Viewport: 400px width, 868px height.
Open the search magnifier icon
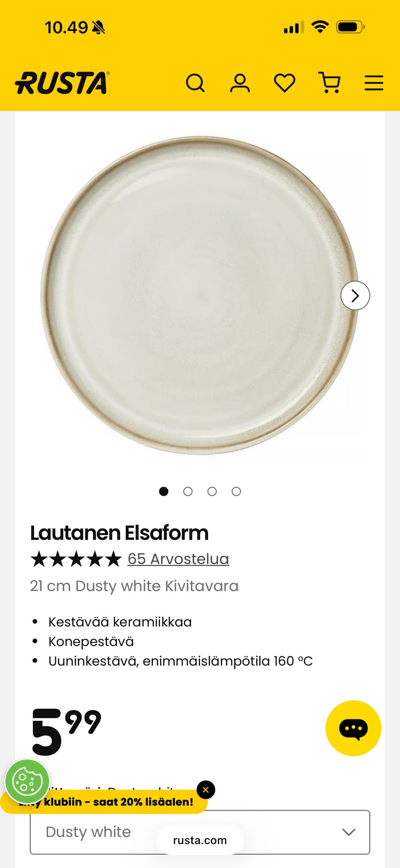195,83
